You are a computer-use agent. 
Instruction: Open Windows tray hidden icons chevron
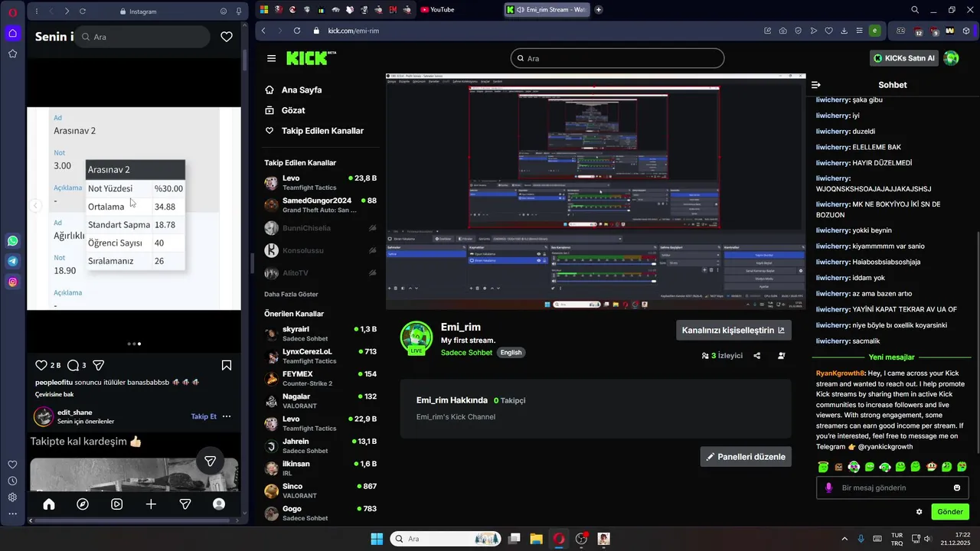pyautogui.click(x=844, y=539)
